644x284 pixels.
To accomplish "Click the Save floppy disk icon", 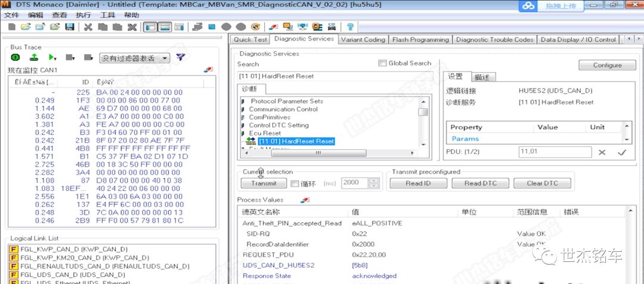I will point(70,27).
